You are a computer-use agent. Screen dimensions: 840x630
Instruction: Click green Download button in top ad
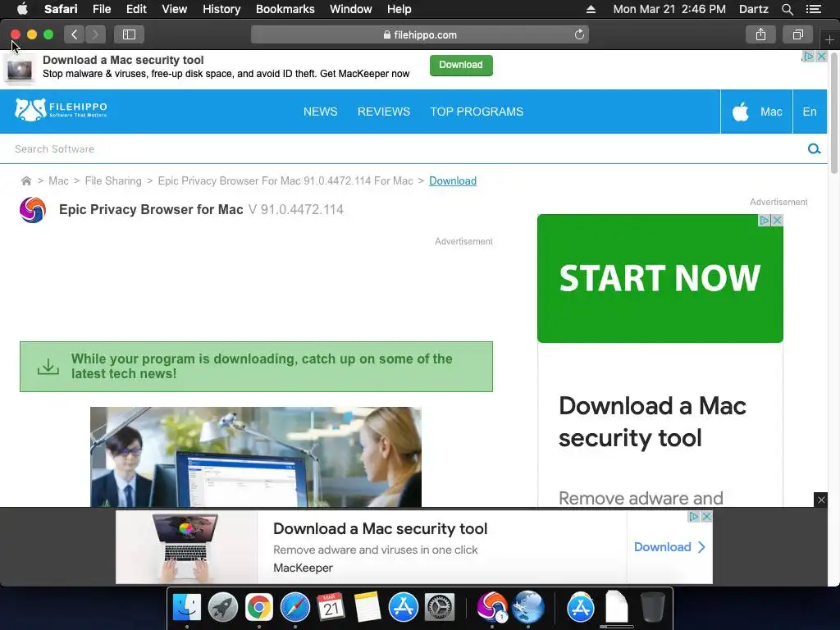pos(461,65)
